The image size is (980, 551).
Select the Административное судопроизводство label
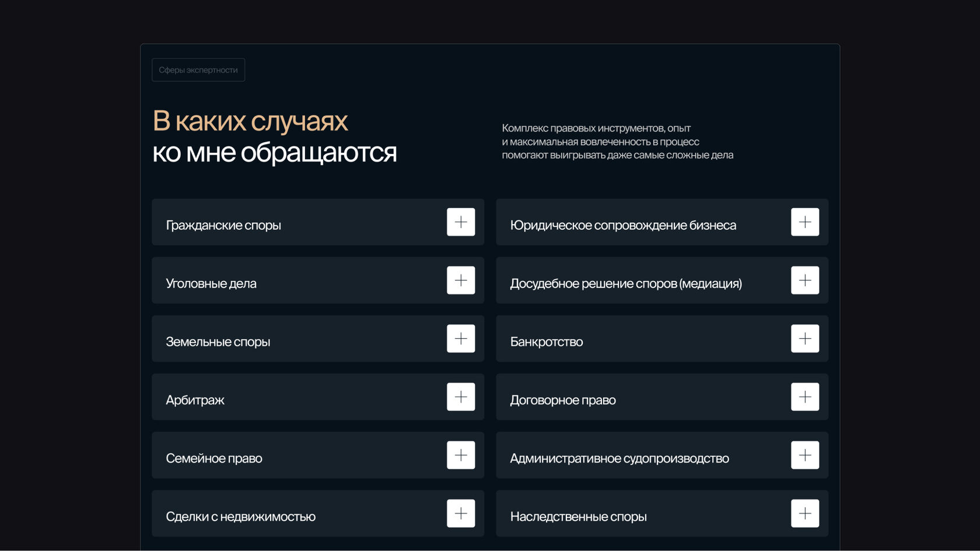pyautogui.click(x=619, y=458)
